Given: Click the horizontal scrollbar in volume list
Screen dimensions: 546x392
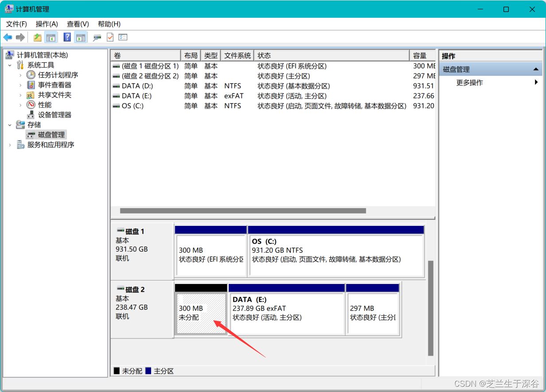Looking at the screenshot, I should point(243,211).
